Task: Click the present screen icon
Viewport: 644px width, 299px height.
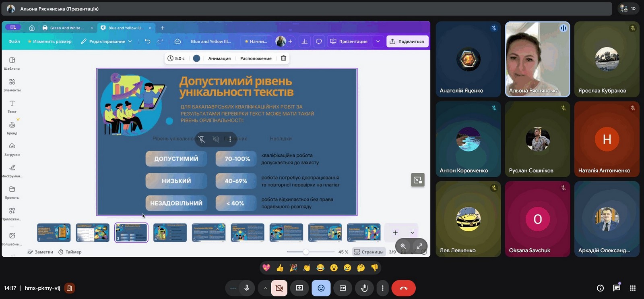Action: tap(299, 288)
